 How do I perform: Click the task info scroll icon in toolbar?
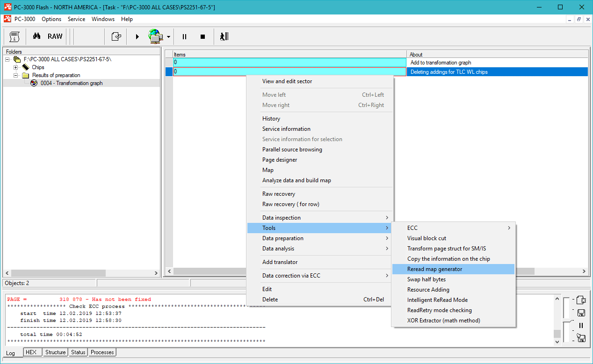click(x=14, y=36)
